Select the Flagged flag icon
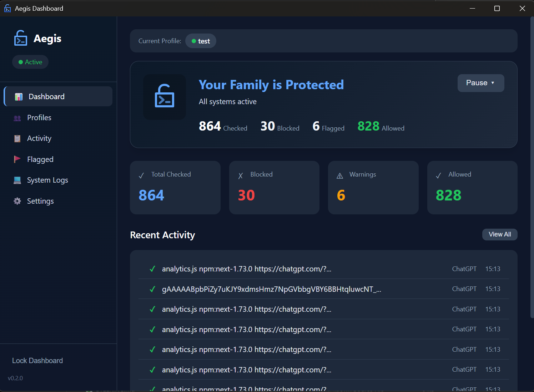Screen dimensions: 534x392 (x=17, y=159)
